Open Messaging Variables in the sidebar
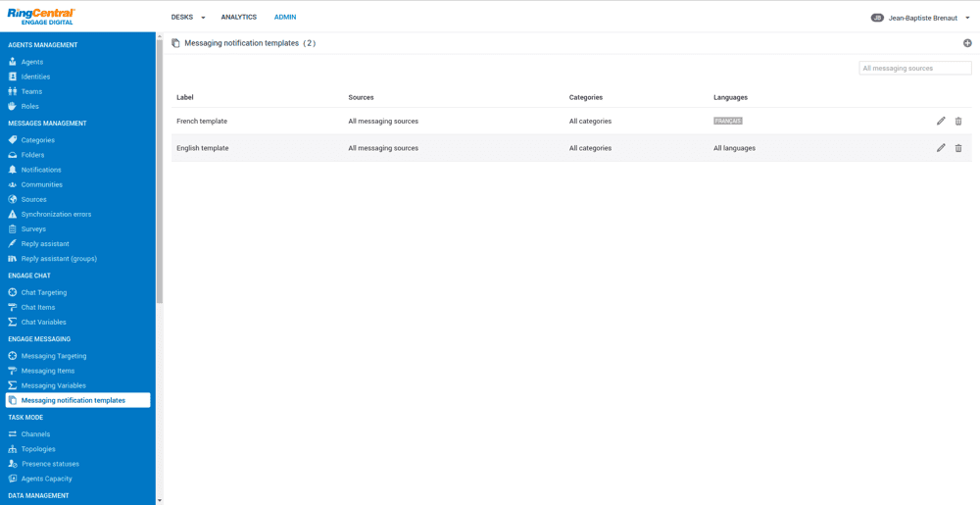 click(53, 385)
